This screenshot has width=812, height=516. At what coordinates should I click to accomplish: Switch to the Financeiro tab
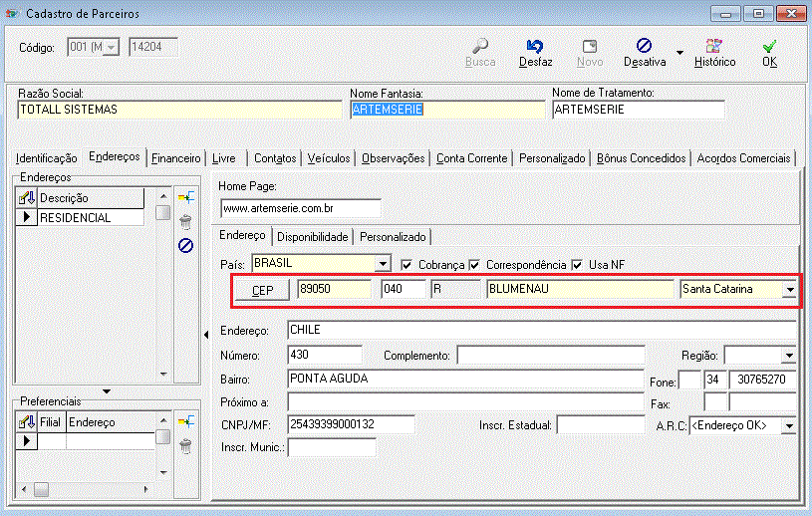175,157
